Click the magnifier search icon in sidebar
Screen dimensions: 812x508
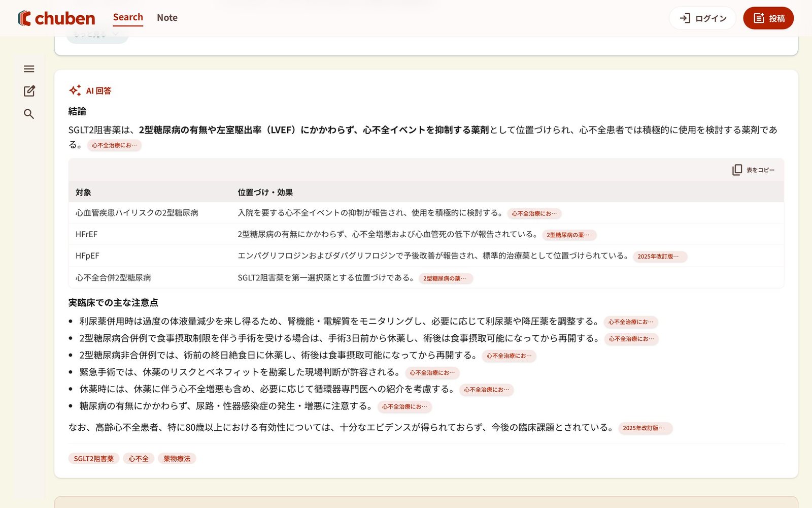29,114
